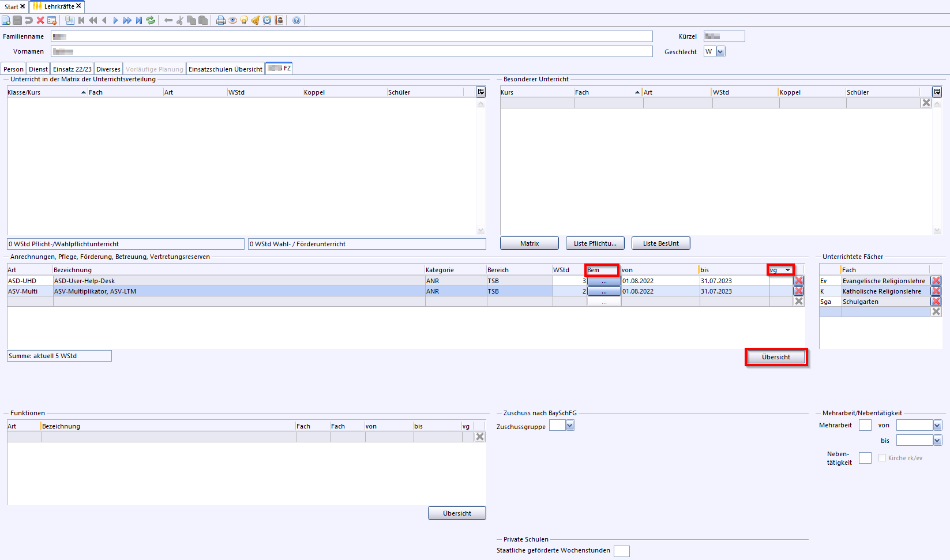This screenshot has width=950, height=560.
Task: Click the Matrix button
Action: 530,243
